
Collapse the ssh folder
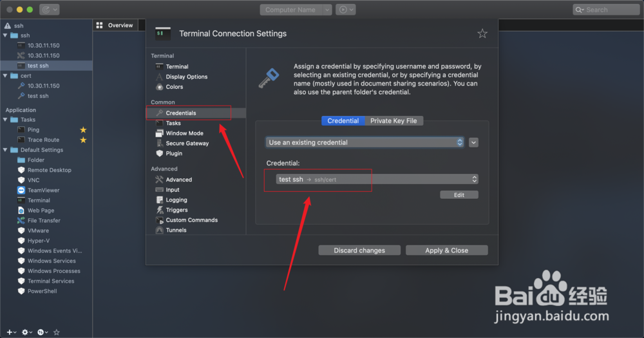tap(5, 35)
